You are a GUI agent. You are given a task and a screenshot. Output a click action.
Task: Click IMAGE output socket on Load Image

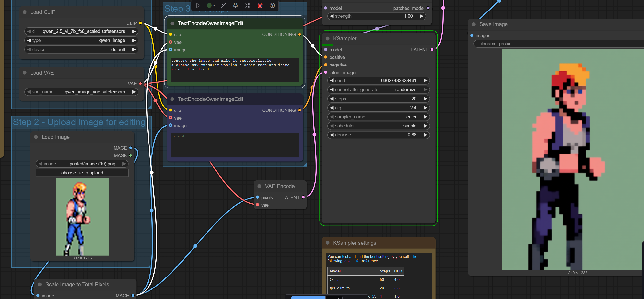click(130, 148)
